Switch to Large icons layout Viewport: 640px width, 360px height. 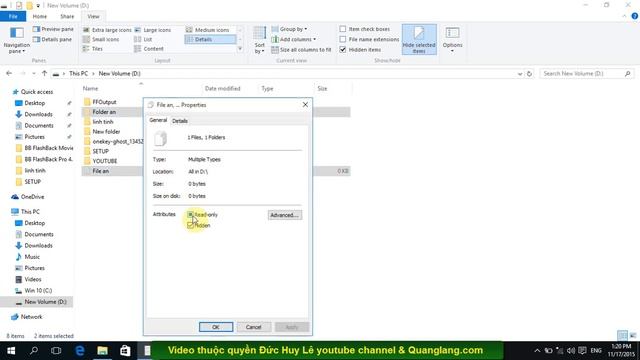[x=153, y=30]
